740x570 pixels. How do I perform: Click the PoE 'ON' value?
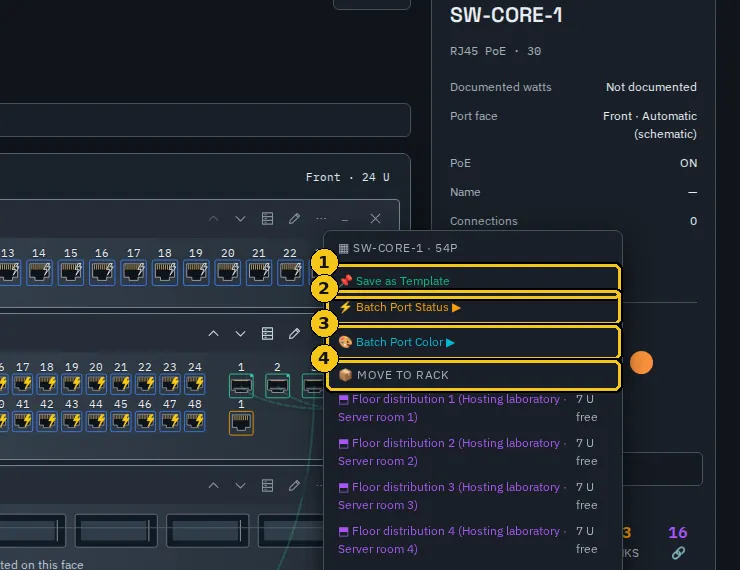[x=689, y=163]
